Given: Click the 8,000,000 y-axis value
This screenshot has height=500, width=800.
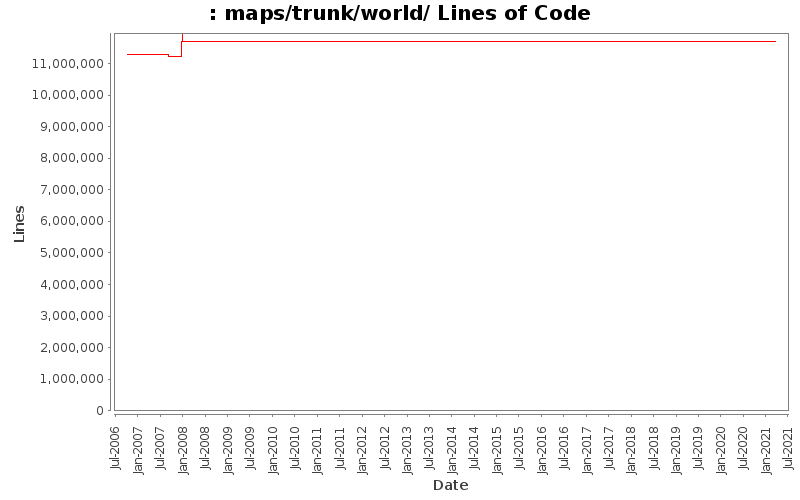Looking at the screenshot, I should click(x=72, y=158).
